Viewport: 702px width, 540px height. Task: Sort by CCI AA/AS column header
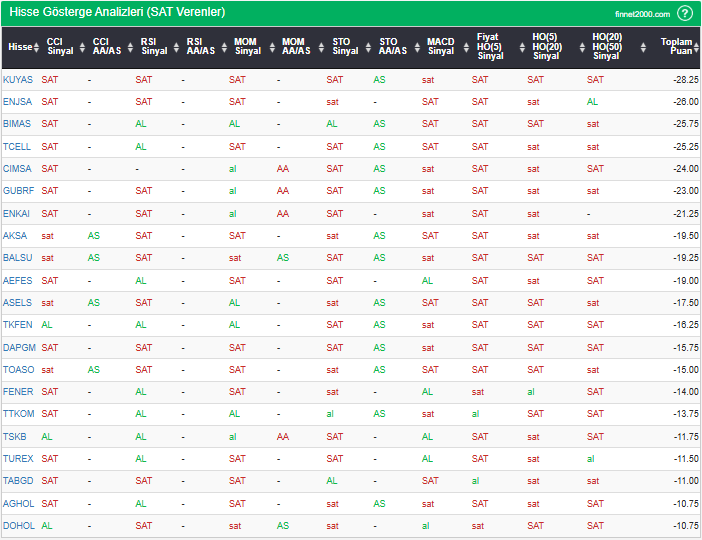(106, 47)
